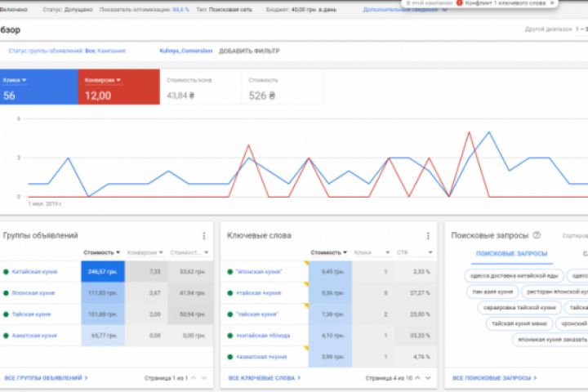Click Kuhnya_Conversion campaign filter value
Screen dimensions: 588x392
click(x=186, y=51)
